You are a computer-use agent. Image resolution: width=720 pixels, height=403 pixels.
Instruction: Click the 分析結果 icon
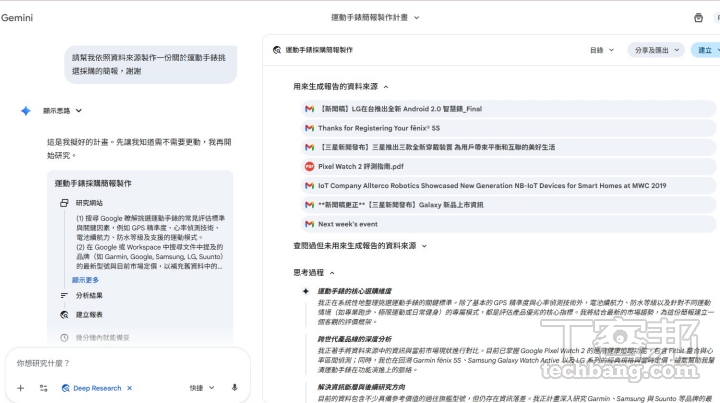tap(64, 296)
